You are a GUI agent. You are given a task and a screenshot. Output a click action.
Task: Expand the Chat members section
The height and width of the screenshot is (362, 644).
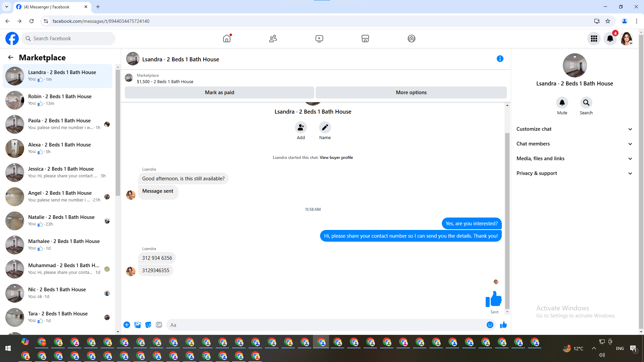pyautogui.click(x=575, y=144)
